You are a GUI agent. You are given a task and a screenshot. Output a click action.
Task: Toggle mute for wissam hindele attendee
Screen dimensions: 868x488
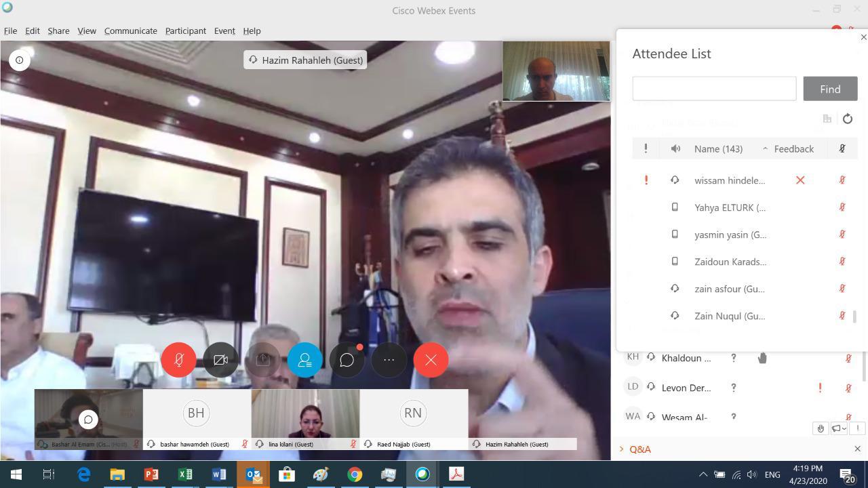(842, 180)
